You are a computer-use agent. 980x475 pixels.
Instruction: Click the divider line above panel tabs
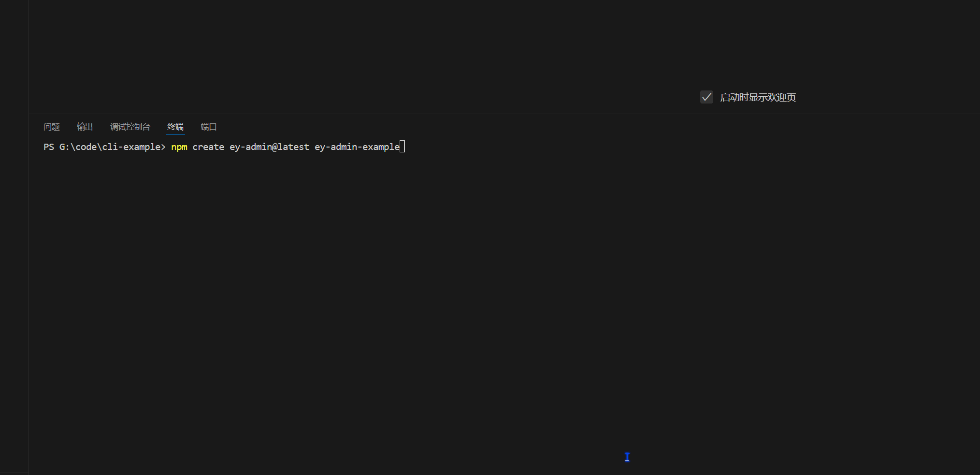483,114
